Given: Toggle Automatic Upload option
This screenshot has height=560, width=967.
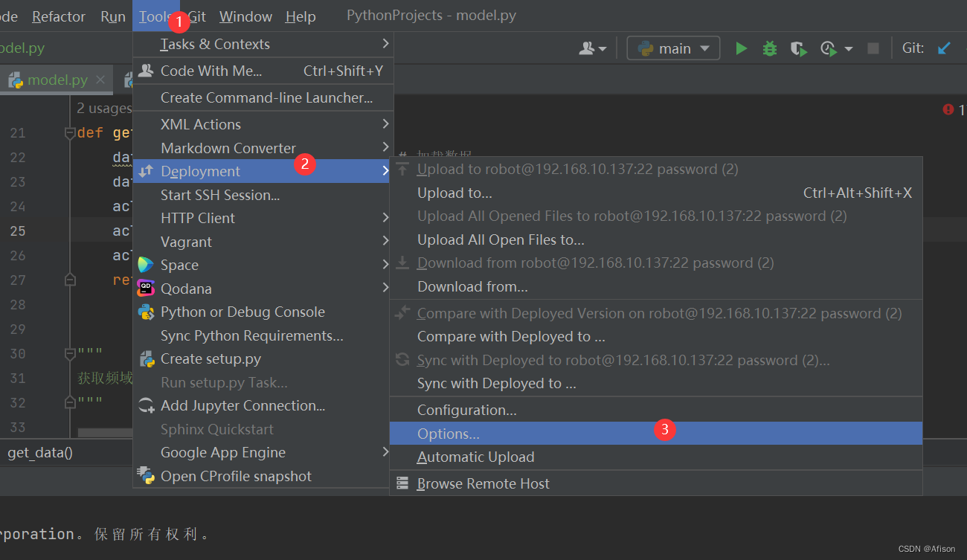Looking at the screenshot, I should point(655,457).
